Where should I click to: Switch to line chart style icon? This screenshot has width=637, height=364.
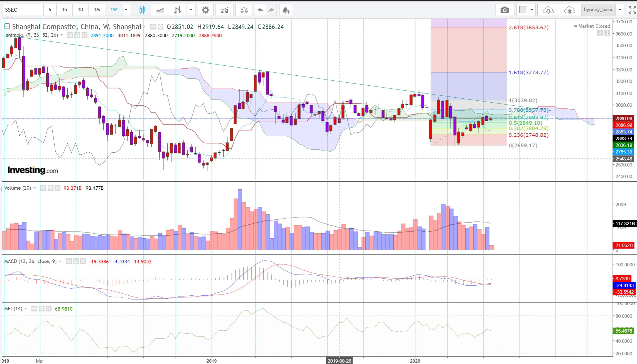160,10
